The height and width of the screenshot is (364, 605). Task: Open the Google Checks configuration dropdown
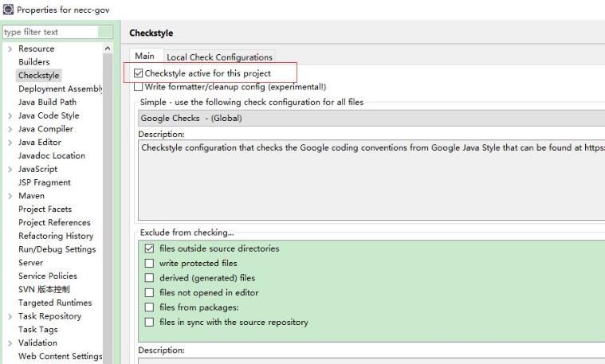pos(371,118)
